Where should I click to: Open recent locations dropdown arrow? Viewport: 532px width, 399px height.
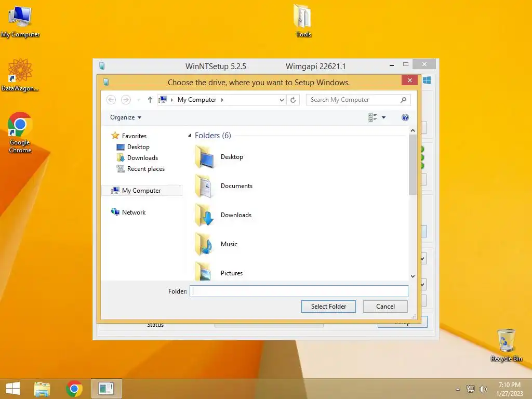(138, 100)
